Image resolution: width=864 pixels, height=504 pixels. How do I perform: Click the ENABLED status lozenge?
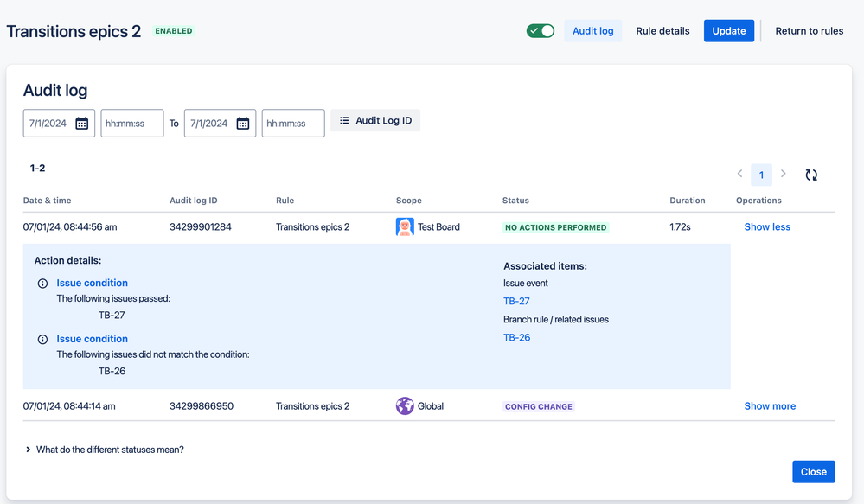coord(174,31)
